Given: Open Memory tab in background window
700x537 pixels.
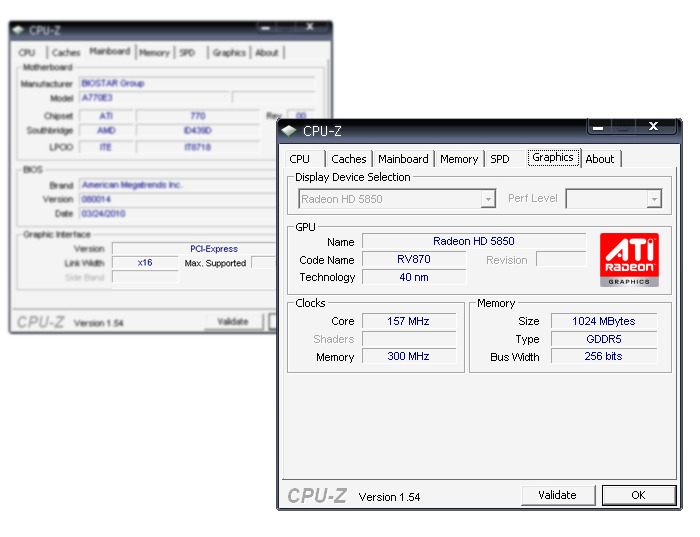Looking at the screenshot, I should pyautogui.click(x=154, y=52).
